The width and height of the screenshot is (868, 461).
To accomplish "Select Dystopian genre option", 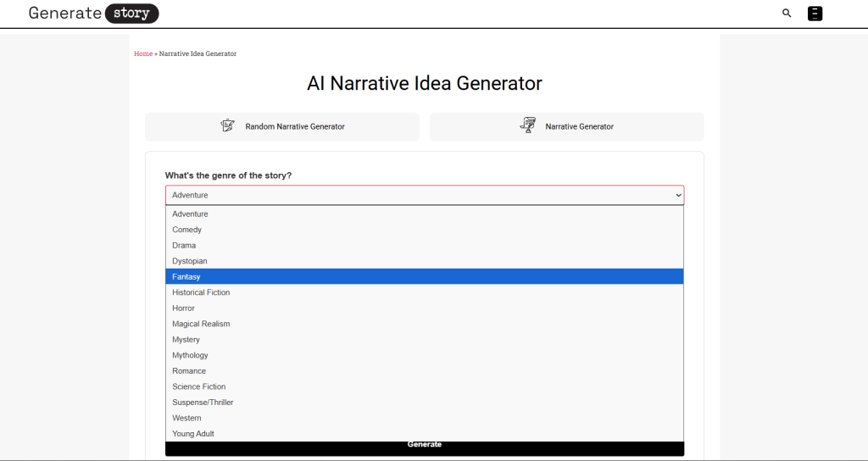I will (x=190, y=261).
